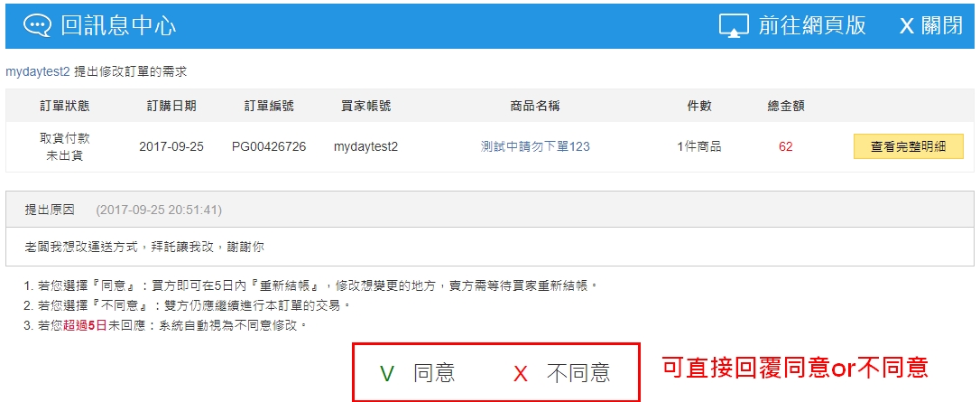Close the panel with X 關閉
This screenshot has width=980, height=402.
pos(931,25)
